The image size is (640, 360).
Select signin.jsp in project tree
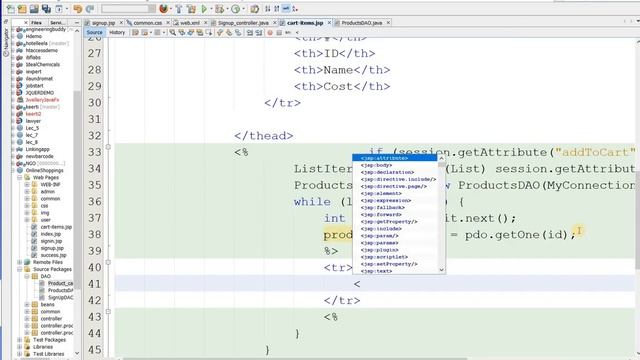51,241
